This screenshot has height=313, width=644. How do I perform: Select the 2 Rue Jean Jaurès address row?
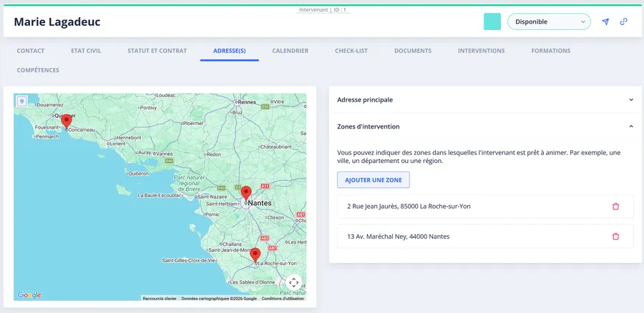485,207
